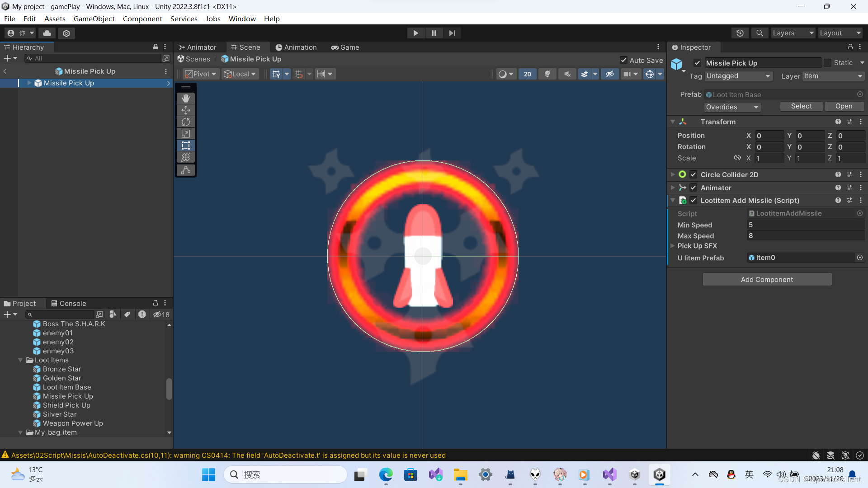The width and height of the screenshot is (868, 488).
Task: Switch to the Game tab
Action: 345,47
